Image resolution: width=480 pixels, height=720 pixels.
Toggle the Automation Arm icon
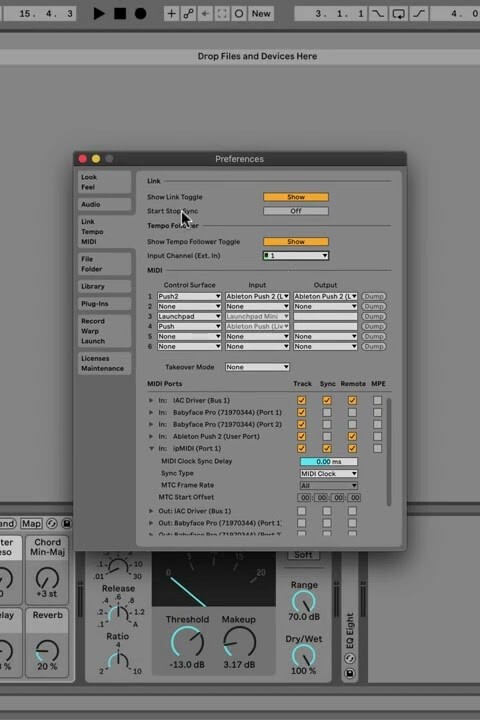tap(188, 14)
